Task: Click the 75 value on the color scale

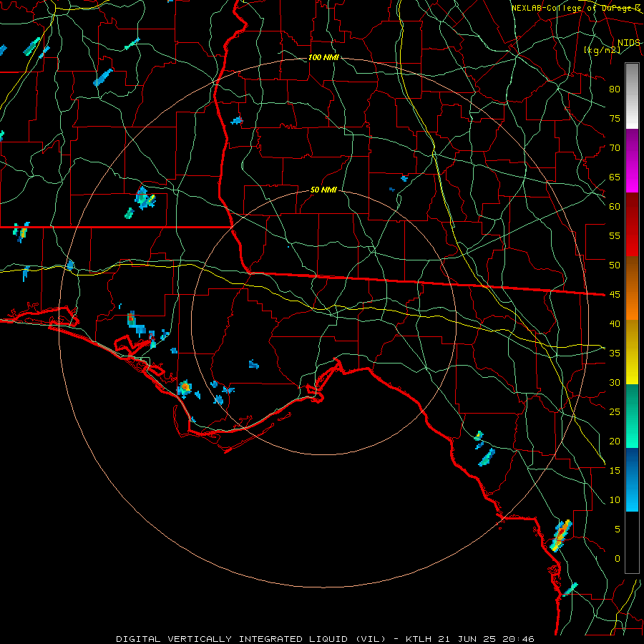Action: (x=615, y=118)
